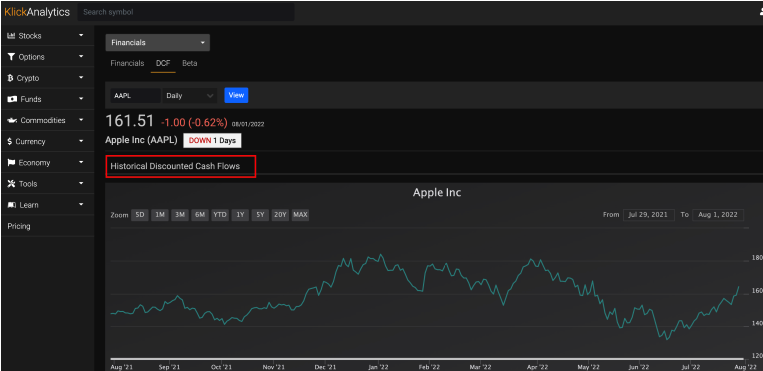Click the Crypto bitcoin icon

click(x=10, y=78)
